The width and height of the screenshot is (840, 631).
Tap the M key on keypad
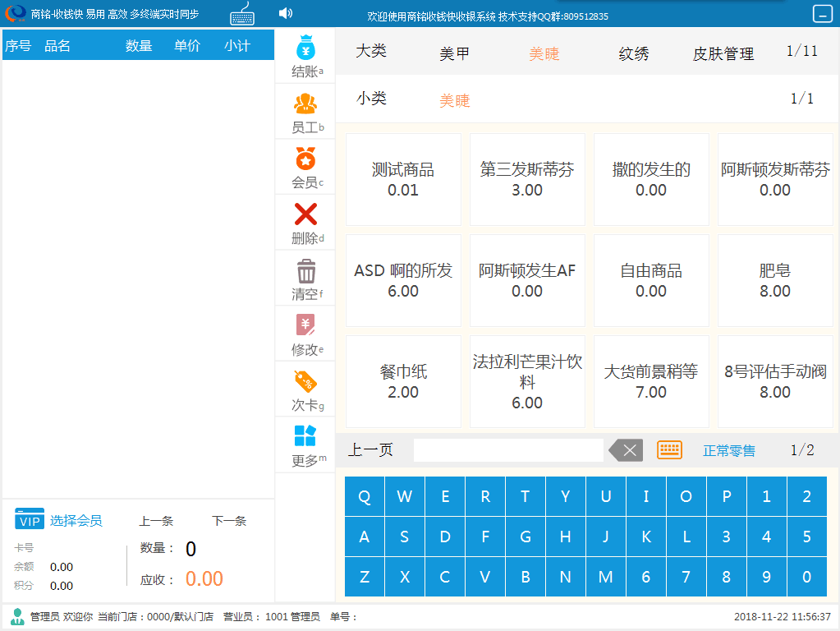(x=606, y=577)
